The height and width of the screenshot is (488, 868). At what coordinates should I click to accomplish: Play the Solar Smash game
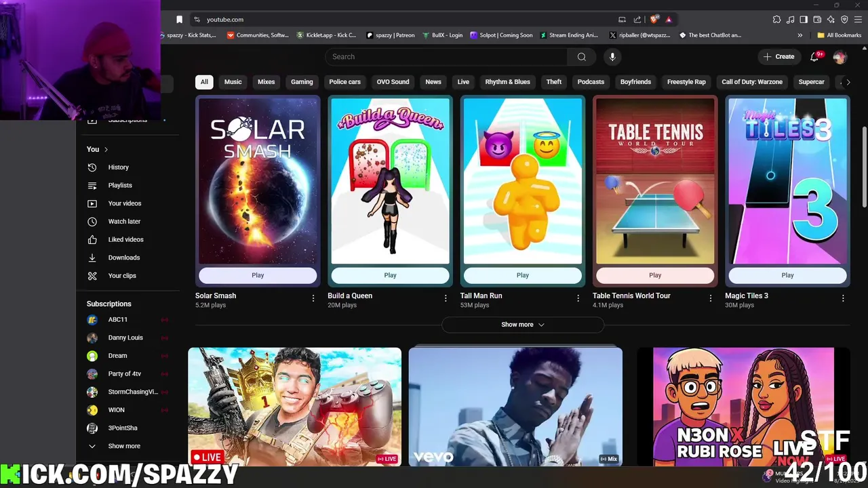pos(258,275)
